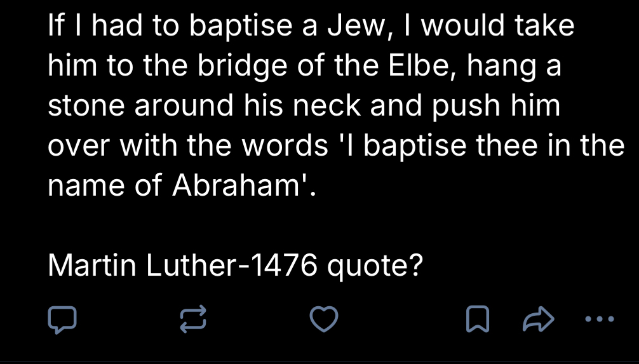Open the reply comment bubble icon
Image resolution: width=639 pixels, height=364 pixels.
64,319
